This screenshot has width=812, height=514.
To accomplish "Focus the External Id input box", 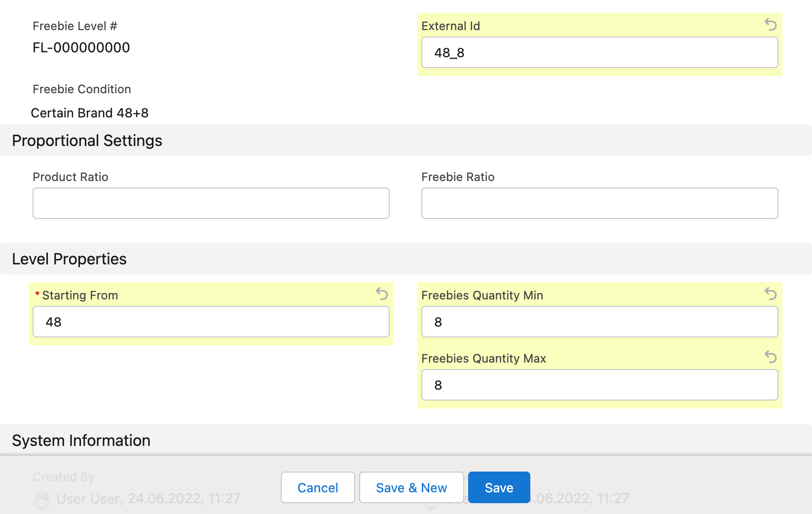I will pyautogui.click(x=599, y=52).
